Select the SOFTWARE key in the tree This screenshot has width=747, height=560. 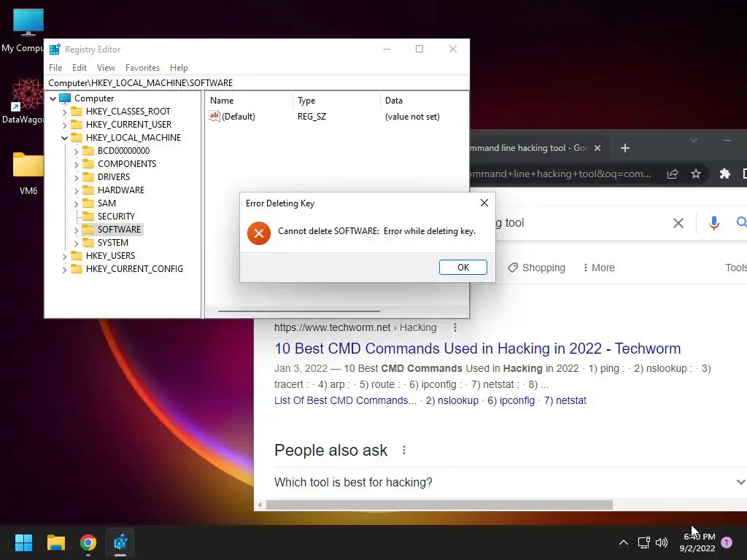tap(119, 230)
